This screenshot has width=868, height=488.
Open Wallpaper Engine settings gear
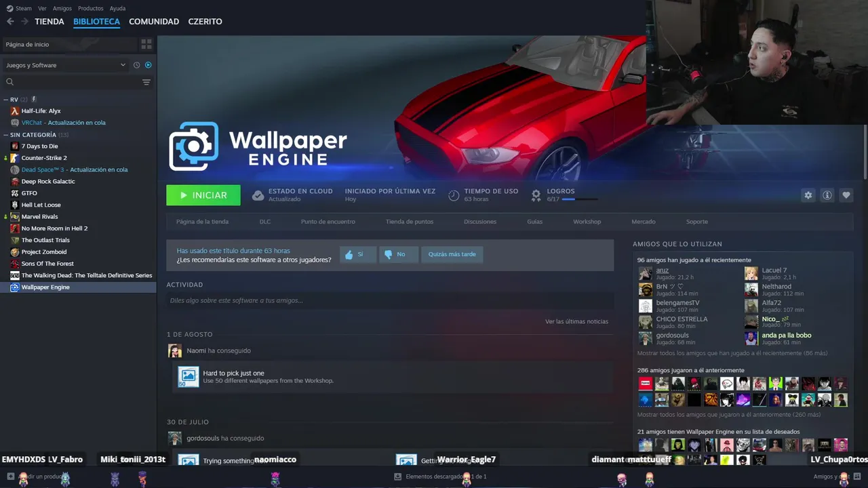808,195
